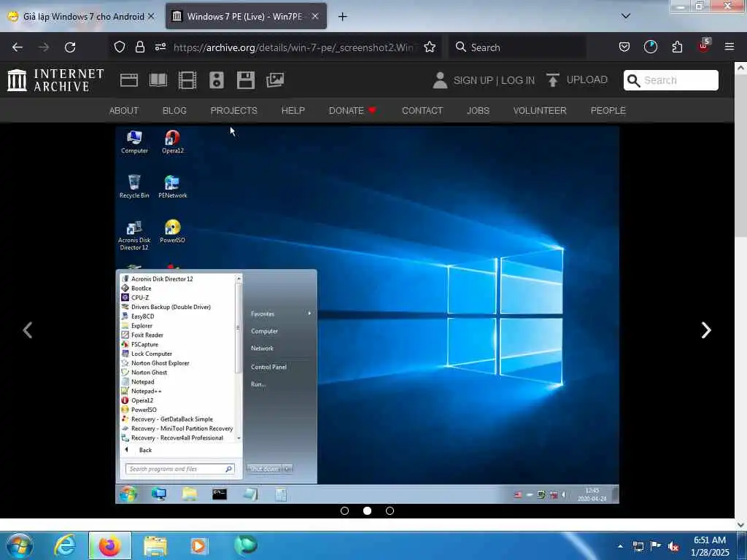Open the Firefox extensions puzzle icon
Viewport: 747px width, 560px height.
coord(677,47)
